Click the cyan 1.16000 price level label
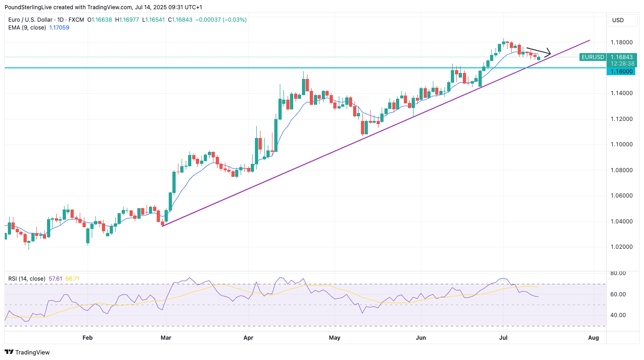 622,72
